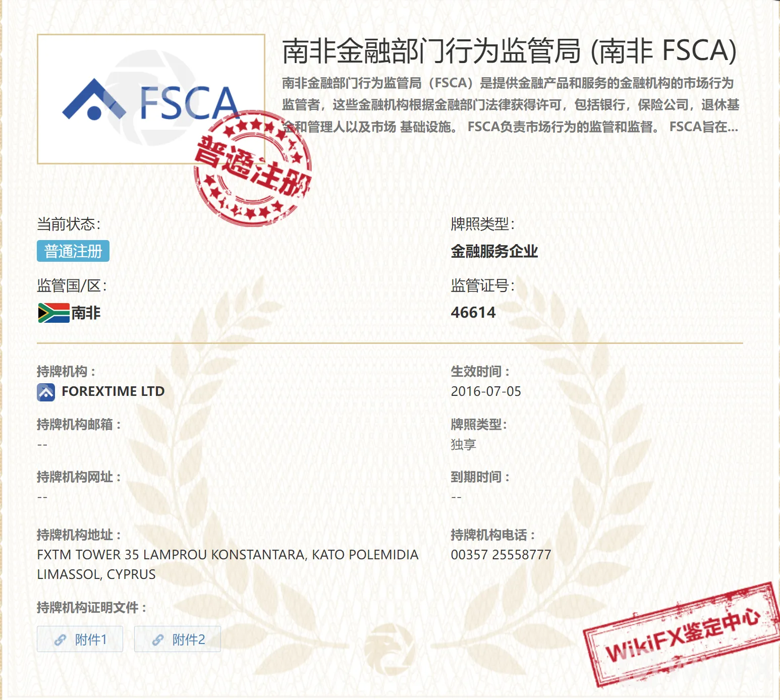Click the 普通注册 status badge
This screenshot has width=780, height=700.
(73, 251)
